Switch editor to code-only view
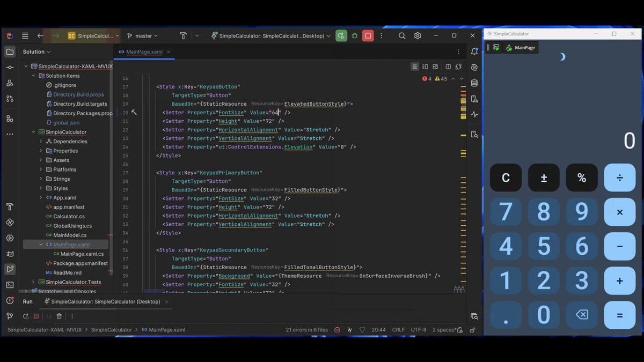Image resolution: width=644 pixels, height=362 pixels. pos(415,67)
